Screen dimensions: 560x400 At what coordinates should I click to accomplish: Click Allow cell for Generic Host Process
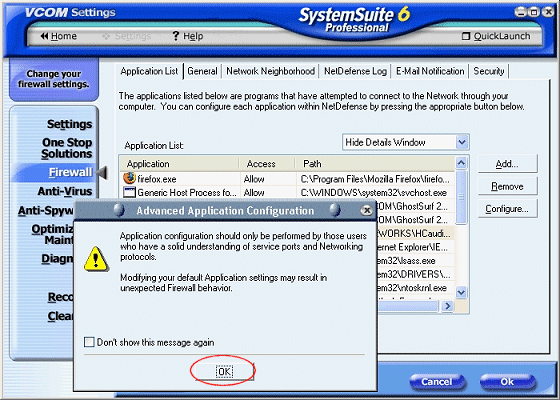pyautogui.click(x=254, y=193)
